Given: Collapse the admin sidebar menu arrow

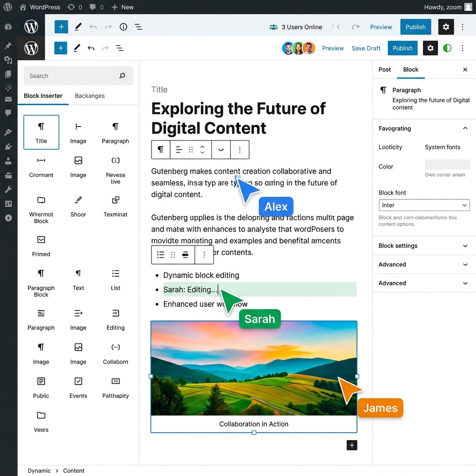Looking at the screenshot, I should pyautogui.click(x=8, y=218).
